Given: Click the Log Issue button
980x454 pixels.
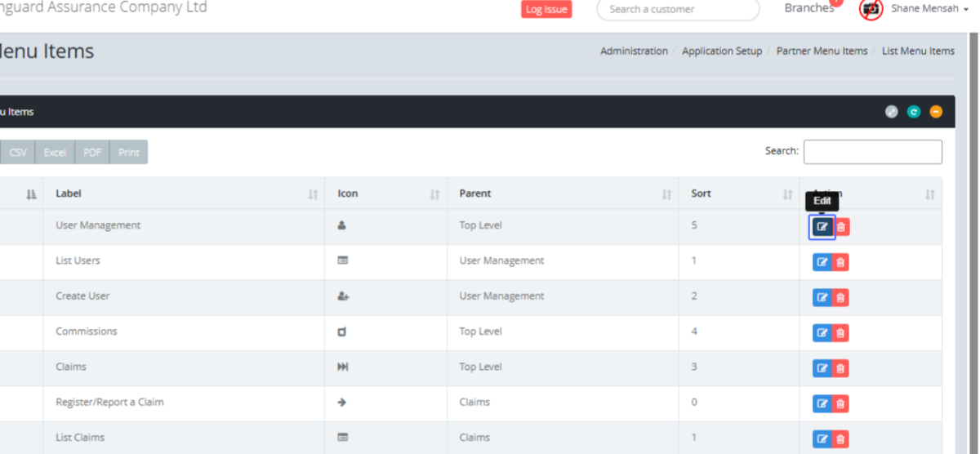Looking at the screenshot, I should (546, 10).
